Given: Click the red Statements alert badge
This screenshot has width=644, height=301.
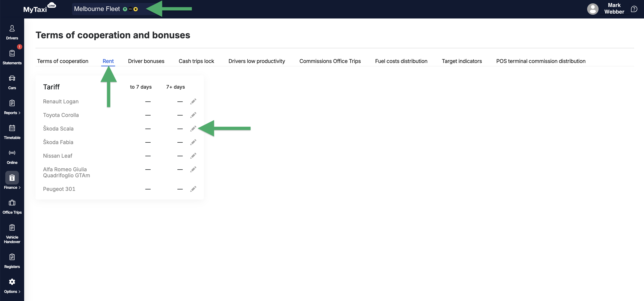Looking at the screenshot, I should [x=19, y=47].
